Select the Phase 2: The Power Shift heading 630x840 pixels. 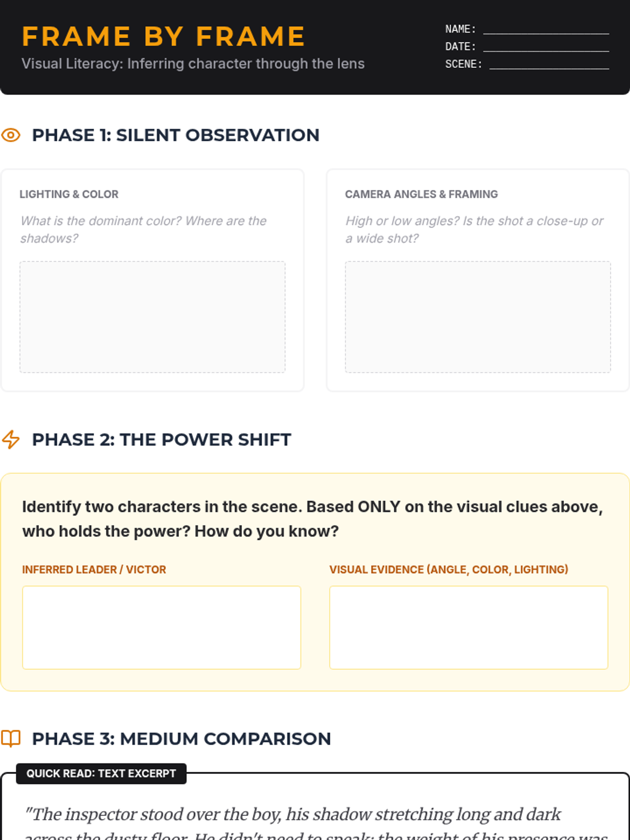[x=161, y=439]
